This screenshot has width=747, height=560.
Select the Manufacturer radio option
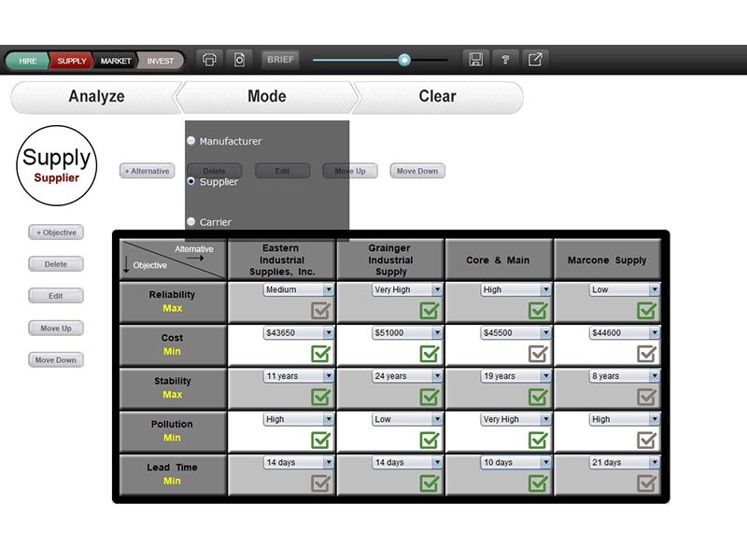click(x=191, y=141)
